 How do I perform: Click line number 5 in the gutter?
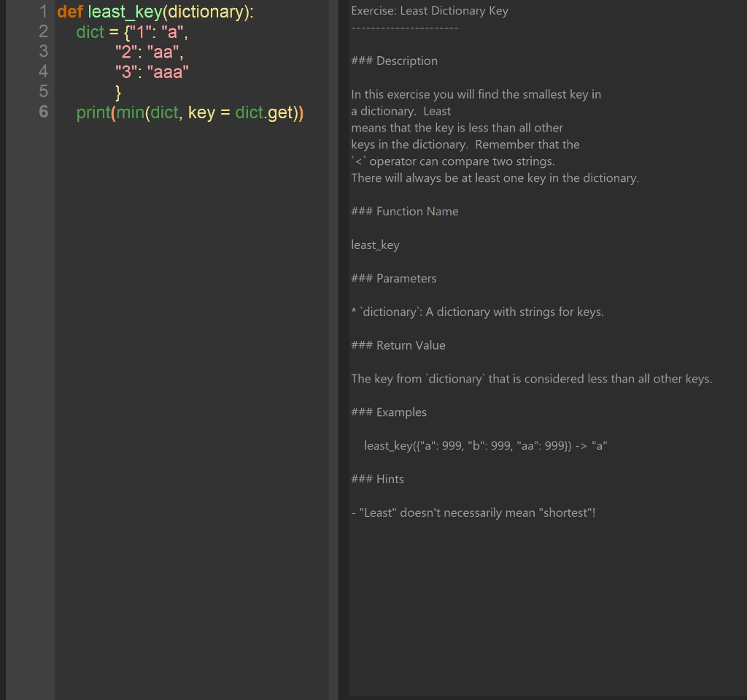tap(43, 91)
